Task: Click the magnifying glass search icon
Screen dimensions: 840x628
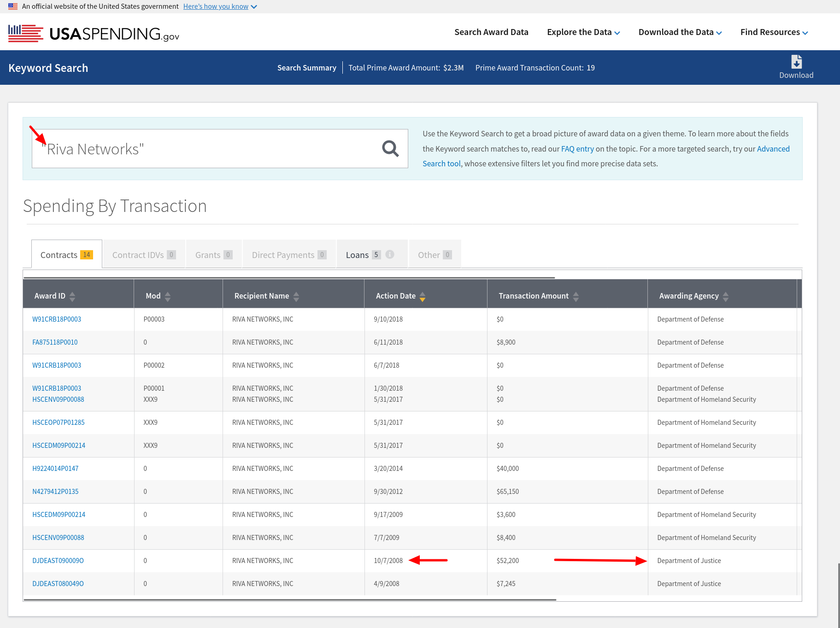Action: click(x=390, y=148)
